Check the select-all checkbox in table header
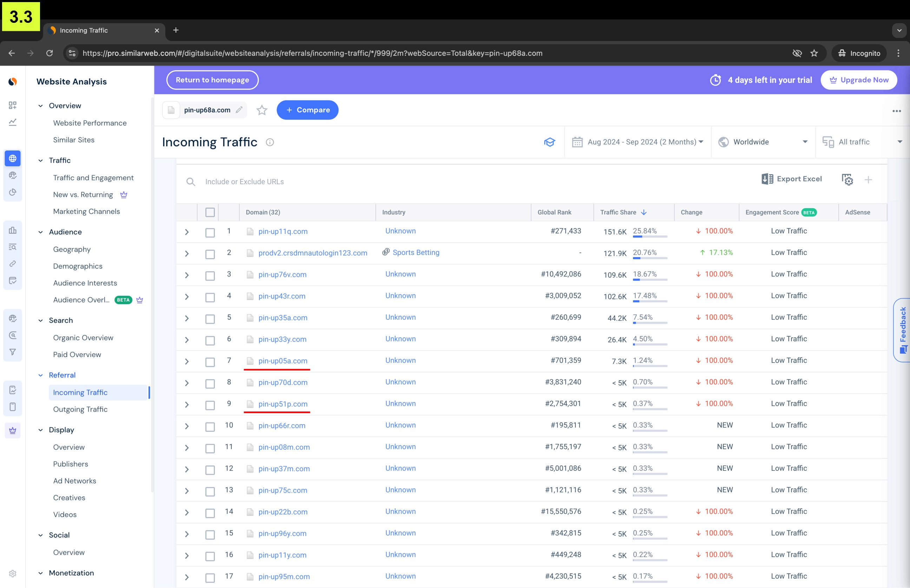Image resolution: width=910 pixels, height=588 pixels. point(210,212)
